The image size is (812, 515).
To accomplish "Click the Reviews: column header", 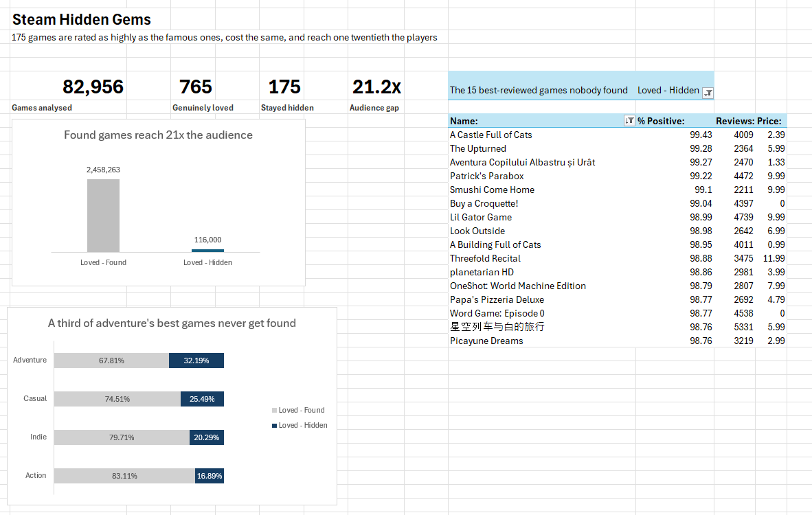I will (735, 121).
